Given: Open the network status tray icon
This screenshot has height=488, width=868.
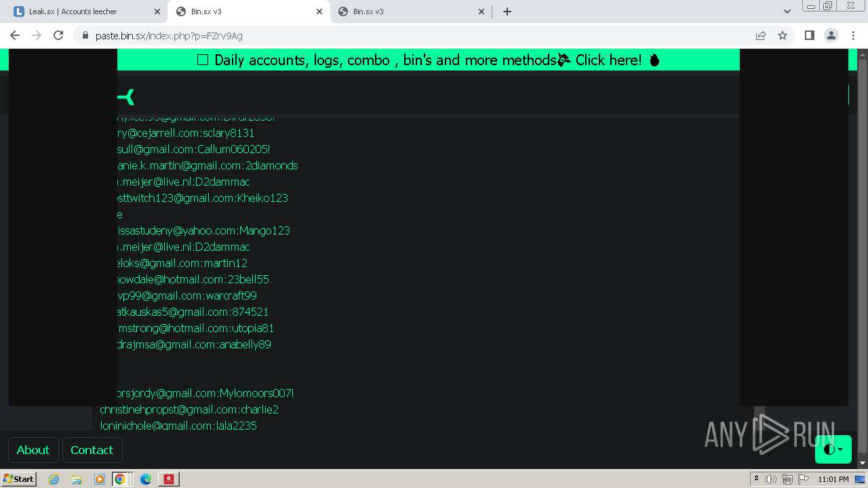Looking at the screenshot, I should tap(787, 479).
